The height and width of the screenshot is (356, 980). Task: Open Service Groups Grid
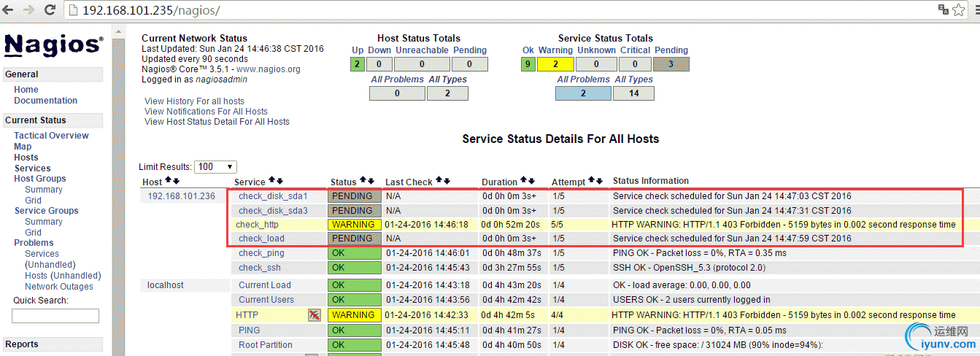pos(33,233)
